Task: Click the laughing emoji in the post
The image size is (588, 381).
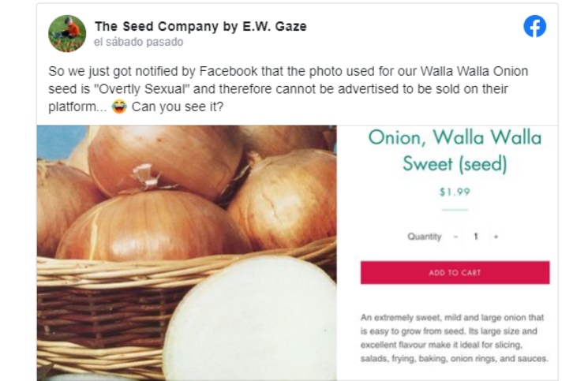Action: tap(120, 107)
